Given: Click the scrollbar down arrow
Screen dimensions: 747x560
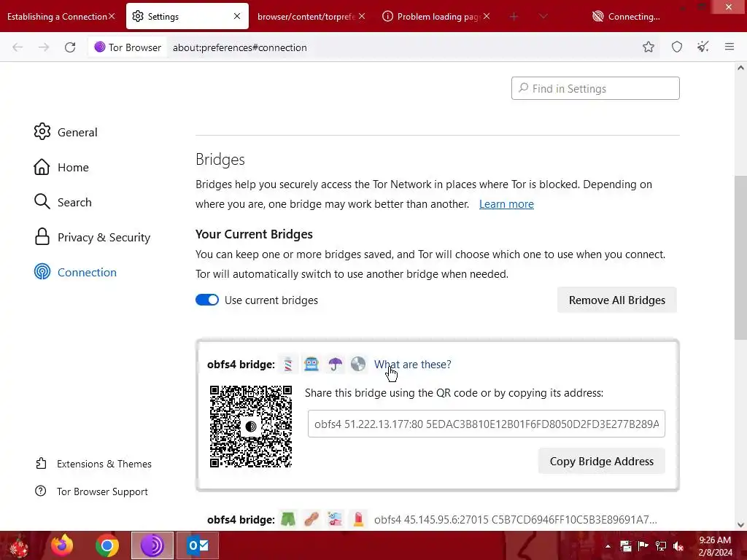Looking at the screenshot, I should click(x=740, y=525).
